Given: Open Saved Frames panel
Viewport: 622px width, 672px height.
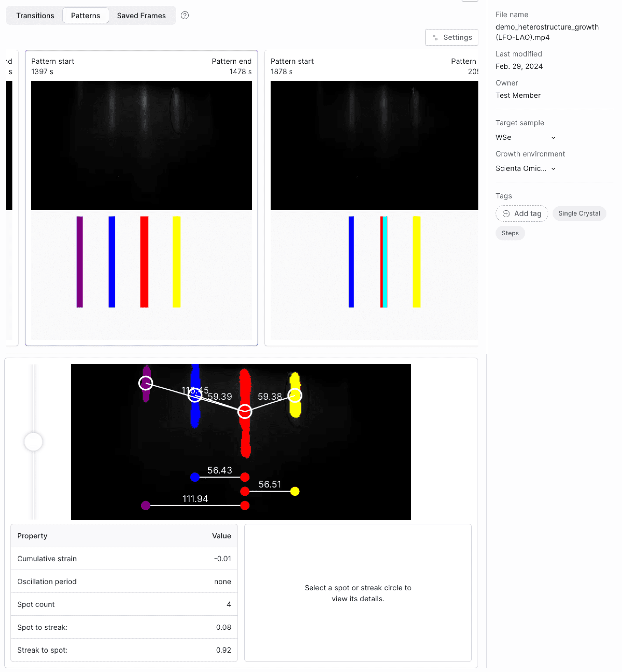Looking at the screenshot, I should coord(141,15).
